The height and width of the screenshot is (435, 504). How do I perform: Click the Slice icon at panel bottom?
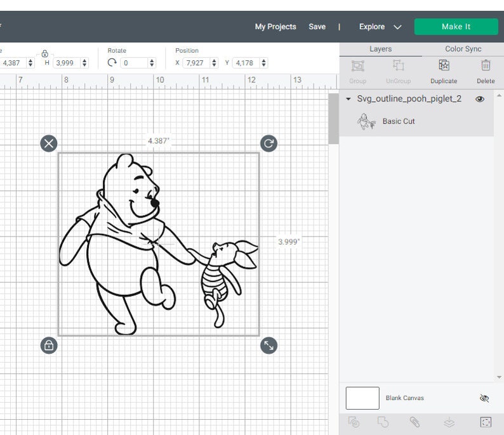tap(354, 422)
